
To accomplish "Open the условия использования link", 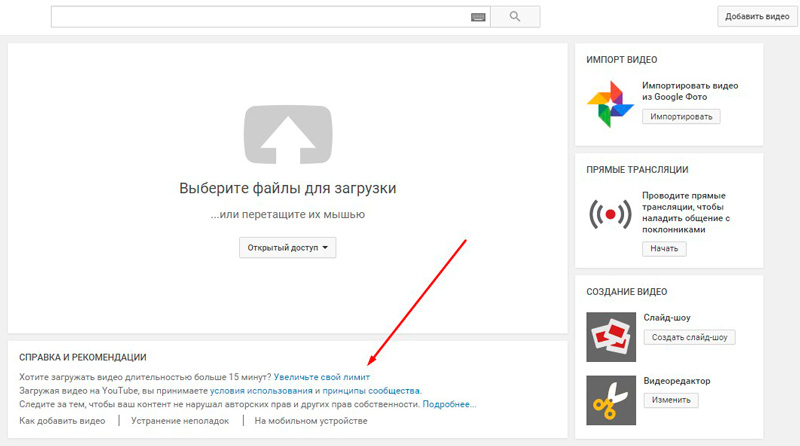I will point(261,391).
